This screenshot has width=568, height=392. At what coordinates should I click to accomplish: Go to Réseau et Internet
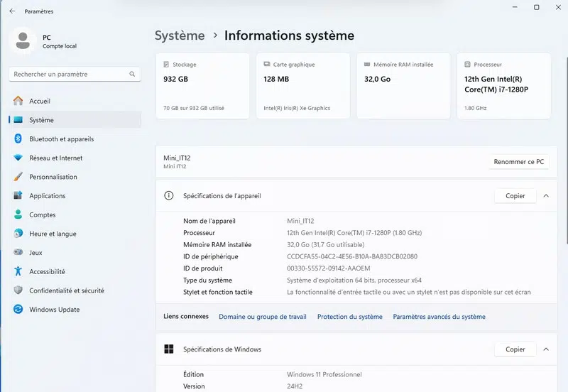[55, 158]
